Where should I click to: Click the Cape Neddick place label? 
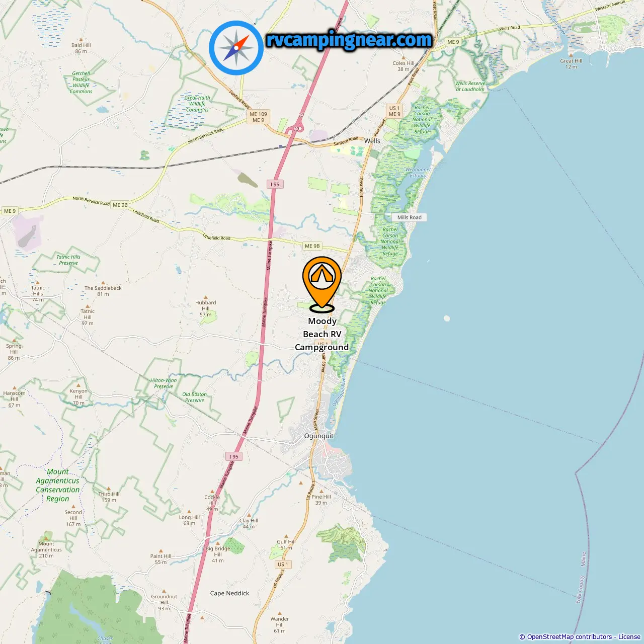229,593
